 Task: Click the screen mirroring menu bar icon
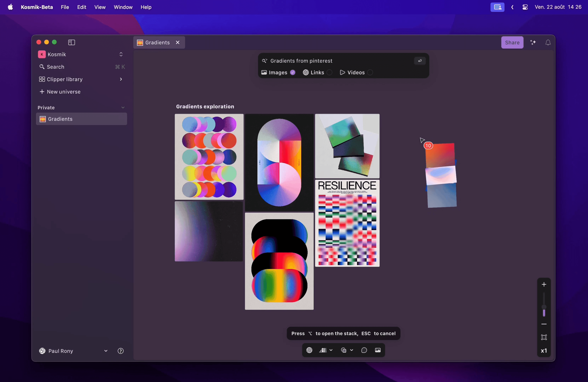tap(497, 7)
